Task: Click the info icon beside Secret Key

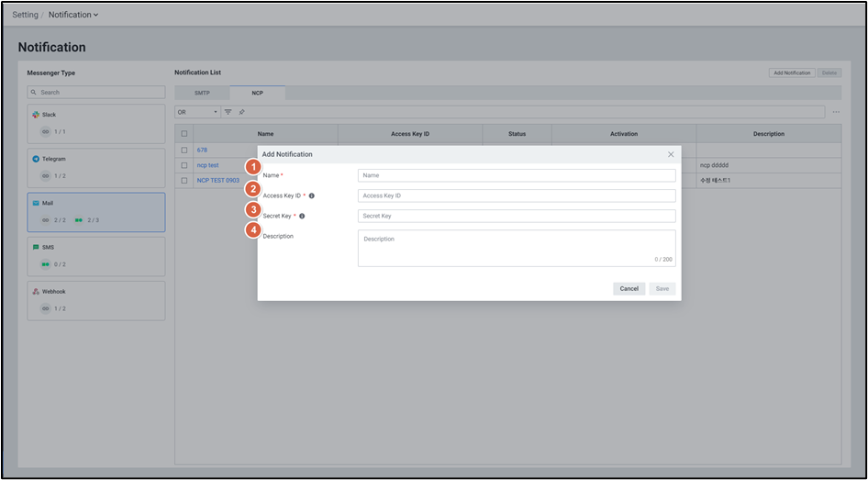Action: click(x=302, y=217)
